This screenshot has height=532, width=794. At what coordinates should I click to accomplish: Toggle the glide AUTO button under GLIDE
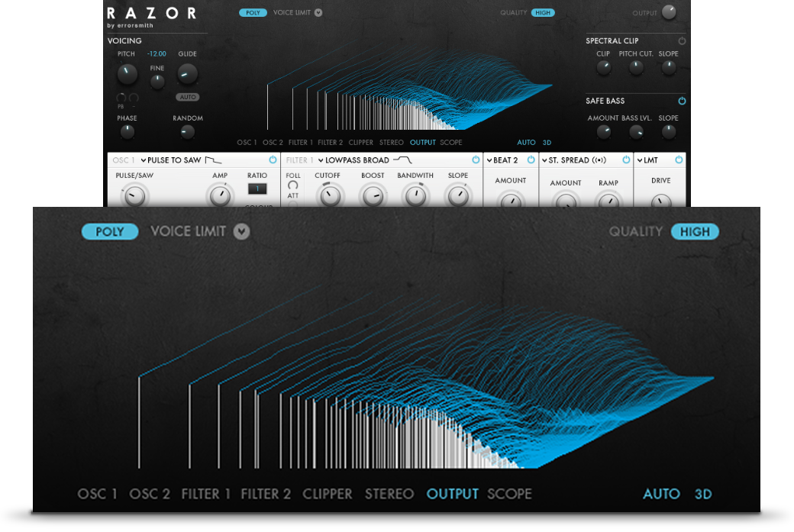(187, 97)
